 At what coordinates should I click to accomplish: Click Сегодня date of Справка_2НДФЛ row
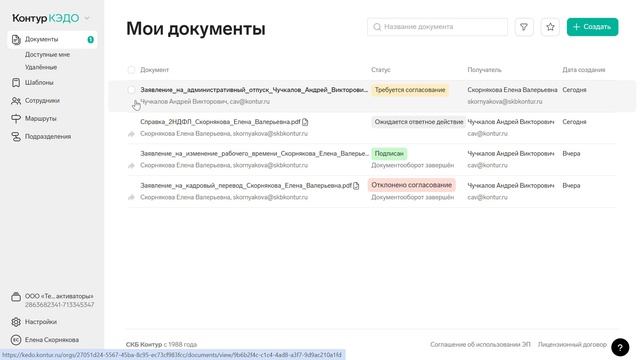coord(574,122)
